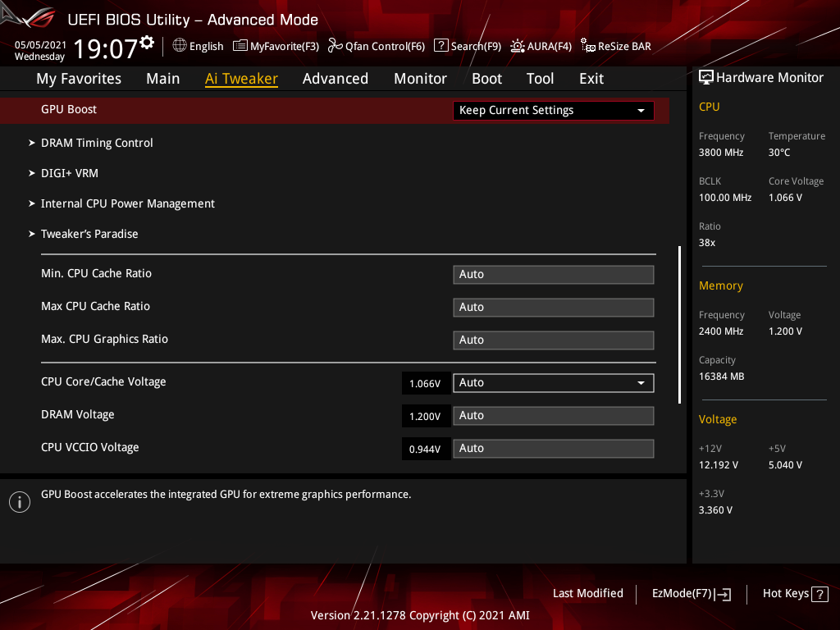Click English language label
The width and height of the screenshot is (840, 630).
[206, 47]
